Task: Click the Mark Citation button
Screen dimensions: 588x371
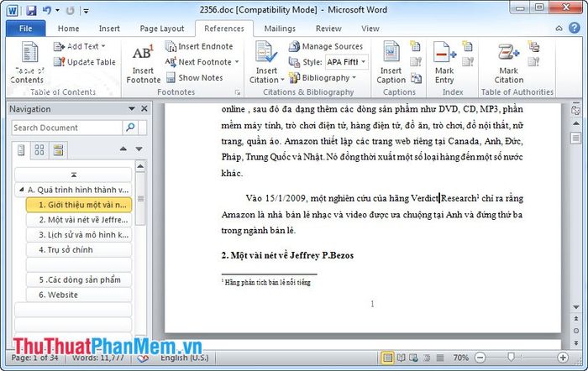Action: click(508, 63)
